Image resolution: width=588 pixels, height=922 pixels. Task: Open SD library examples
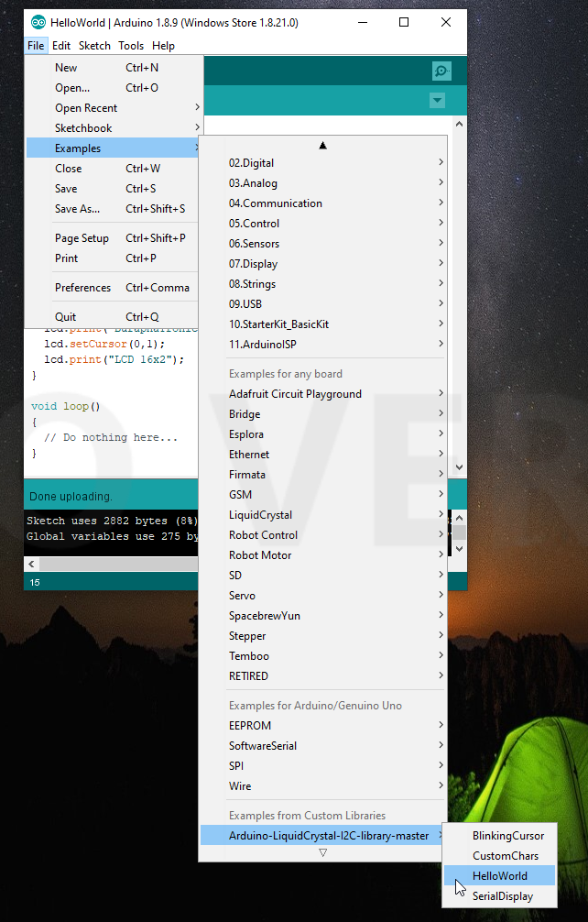pos(322,575)
